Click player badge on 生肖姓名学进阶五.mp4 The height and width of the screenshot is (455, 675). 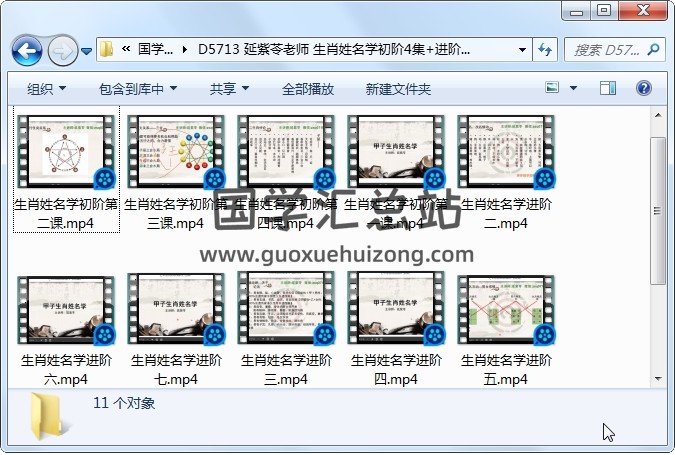[x=545, y=334]
